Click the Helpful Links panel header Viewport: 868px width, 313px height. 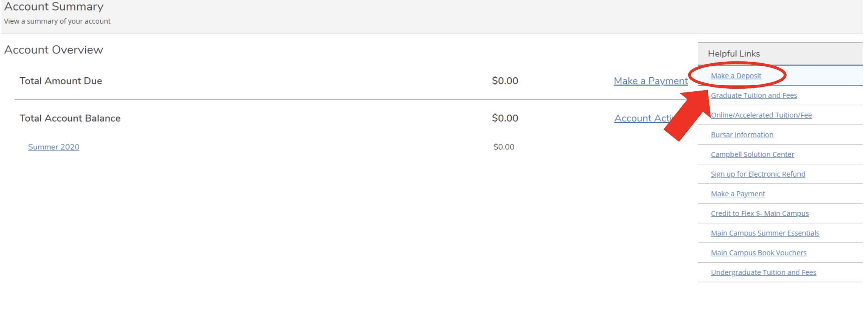click(734, 53)
